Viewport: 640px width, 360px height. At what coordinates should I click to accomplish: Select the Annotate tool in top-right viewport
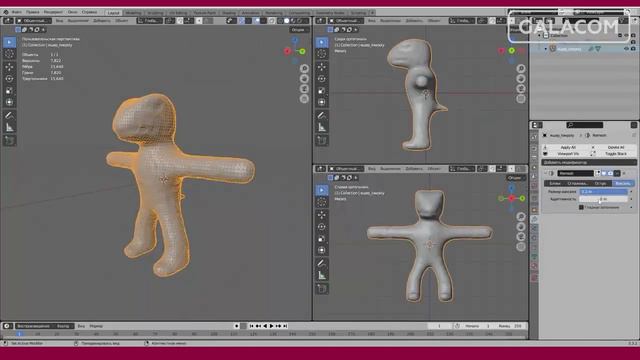pos(322,116)
